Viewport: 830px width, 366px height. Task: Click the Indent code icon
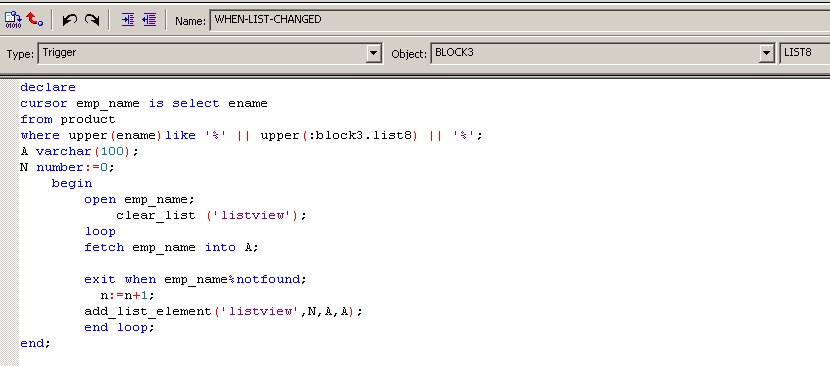tap(128, 20)
